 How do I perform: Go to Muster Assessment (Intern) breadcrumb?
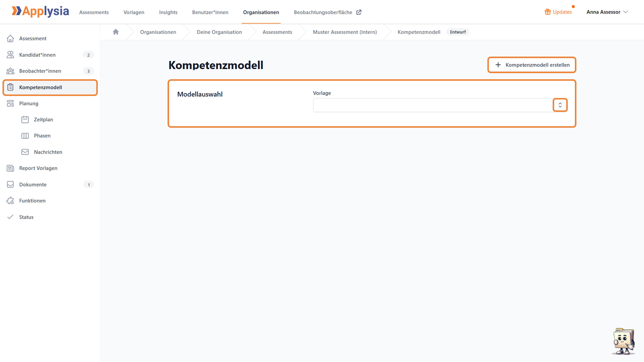click(345, 32)
